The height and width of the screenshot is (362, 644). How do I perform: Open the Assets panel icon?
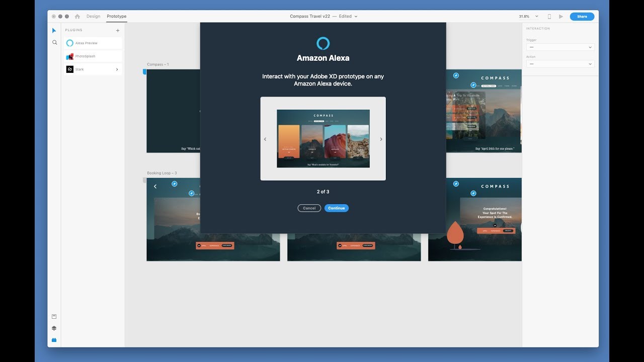click(54, 317)
